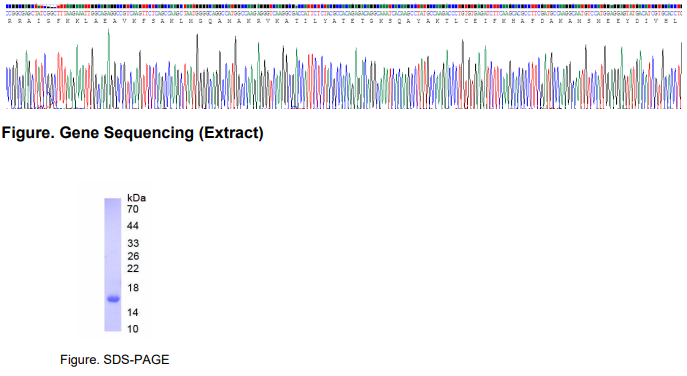Click the word Sequencing in the heading

pos(149,133)
